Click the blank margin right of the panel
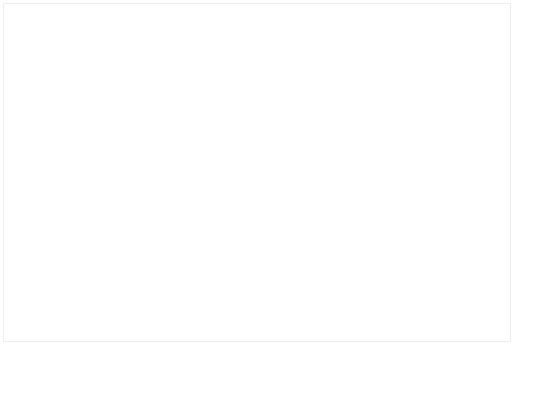Screen dimensions: 540x405 pos(526,173)
